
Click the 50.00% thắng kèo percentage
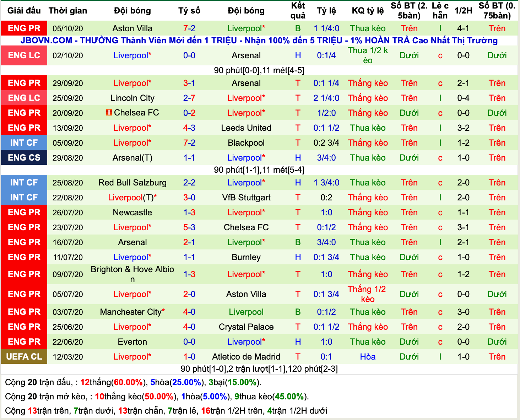(159, 397)
